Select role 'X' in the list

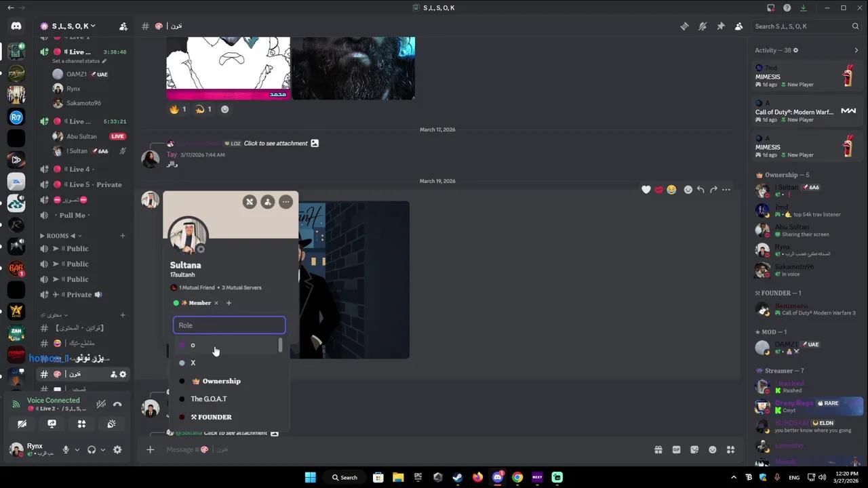coord(226,363)
